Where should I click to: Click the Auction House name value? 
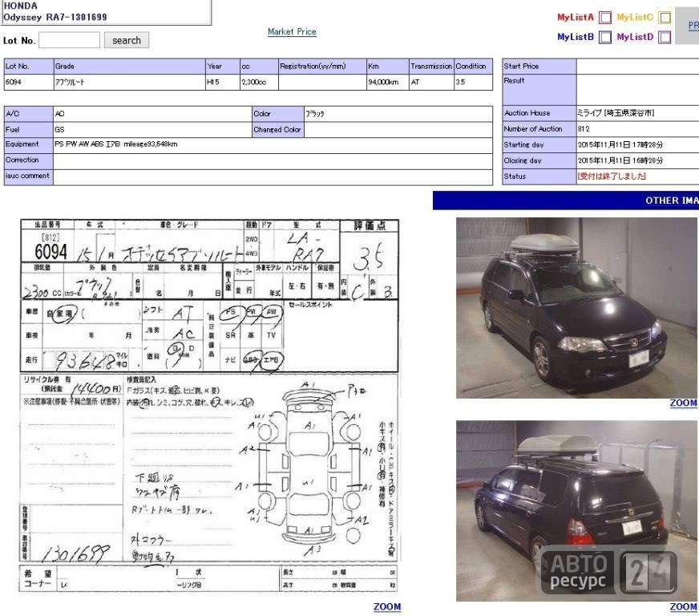coord(616,113)
